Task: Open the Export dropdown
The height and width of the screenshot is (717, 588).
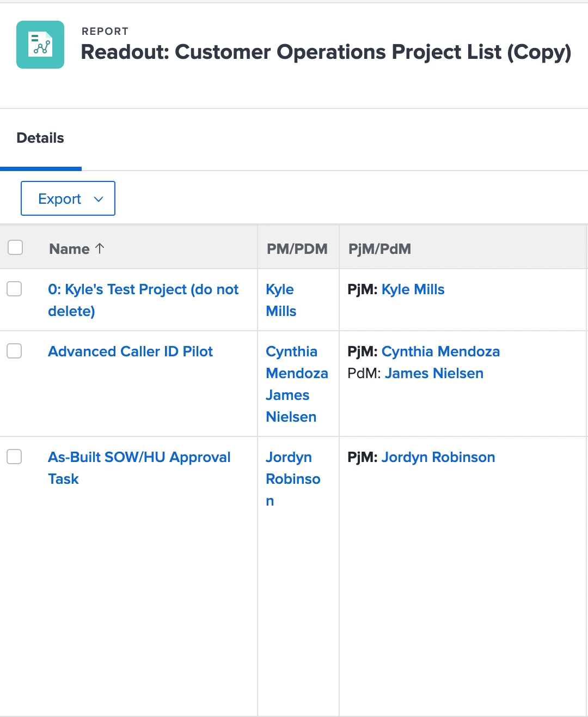Action: pos(60,199)
